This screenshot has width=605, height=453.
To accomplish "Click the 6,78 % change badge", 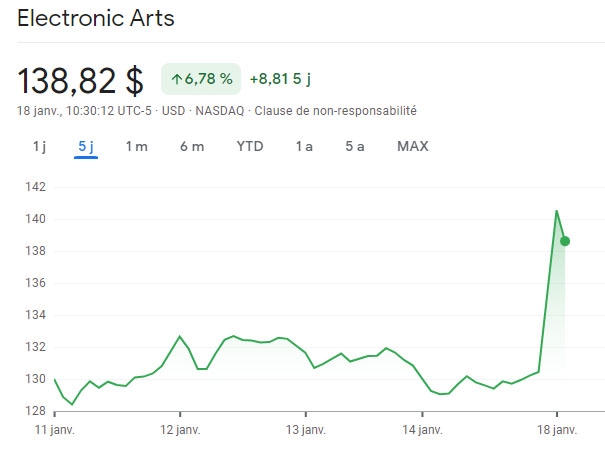I will point(201,79).
